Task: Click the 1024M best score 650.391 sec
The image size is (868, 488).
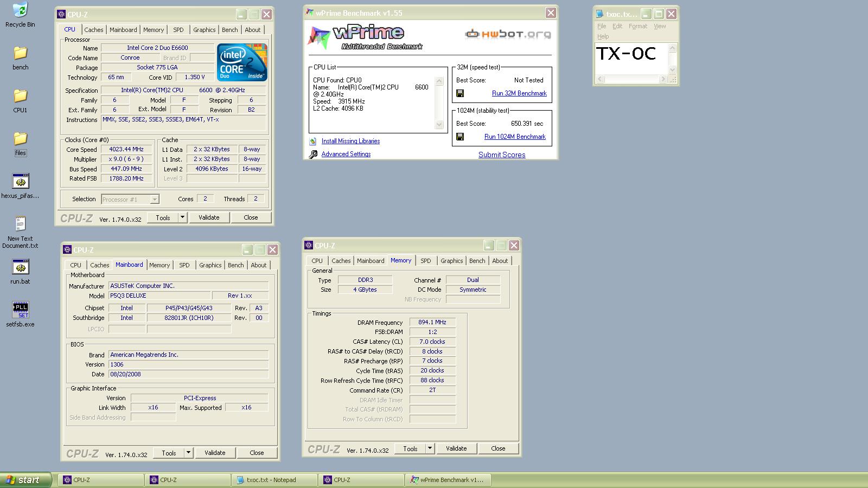Action: [527, 124]
